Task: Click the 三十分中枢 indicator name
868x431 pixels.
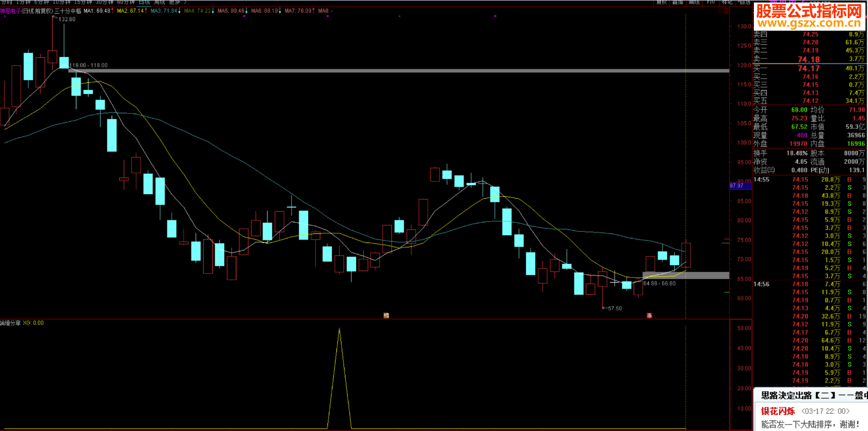Action: 67,11
